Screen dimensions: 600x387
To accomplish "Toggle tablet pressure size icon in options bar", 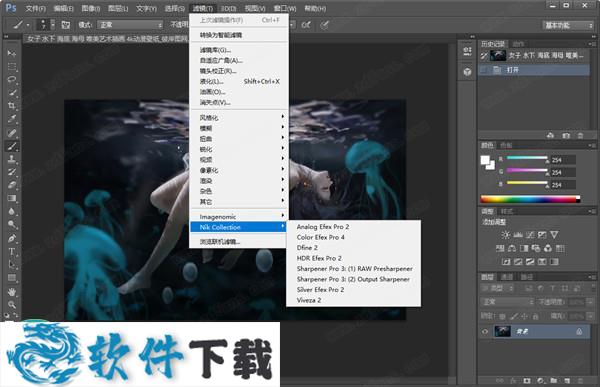I will (x=324, y=25).
